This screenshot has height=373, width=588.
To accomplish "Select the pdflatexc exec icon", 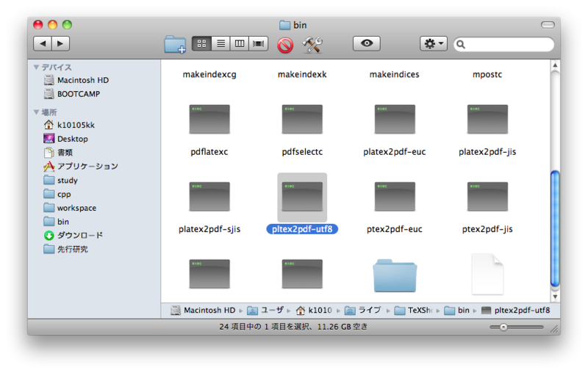I will click(x=209, y=120).
